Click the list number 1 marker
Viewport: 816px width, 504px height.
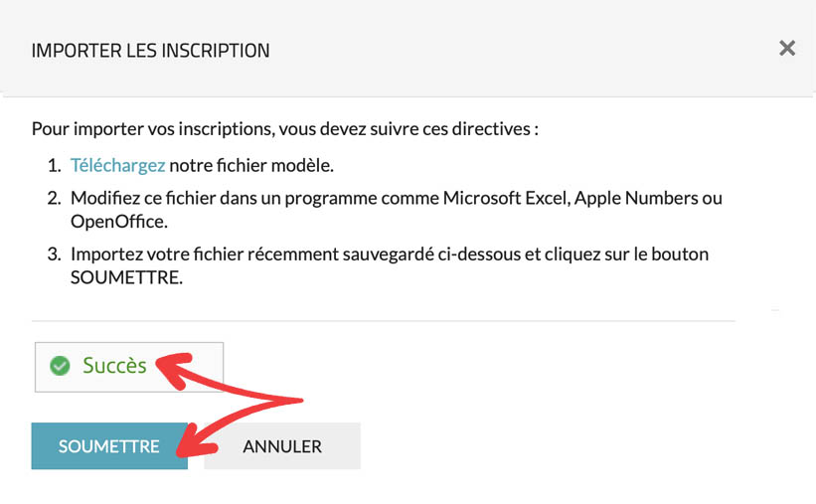(54, 165)
